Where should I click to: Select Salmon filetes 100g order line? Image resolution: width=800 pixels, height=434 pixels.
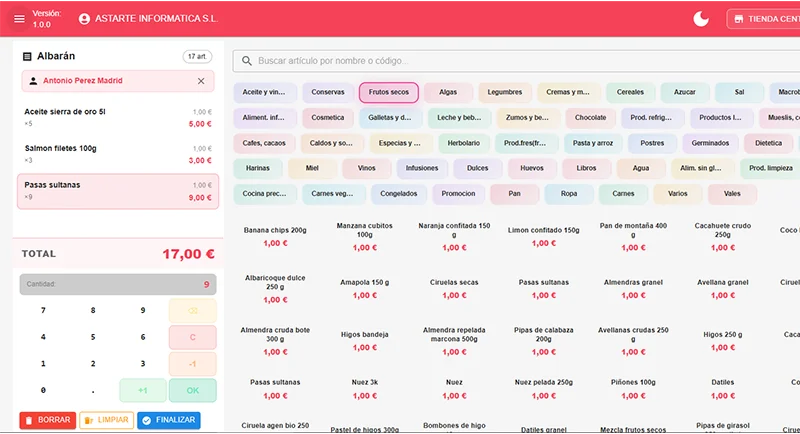click(115, 154)
